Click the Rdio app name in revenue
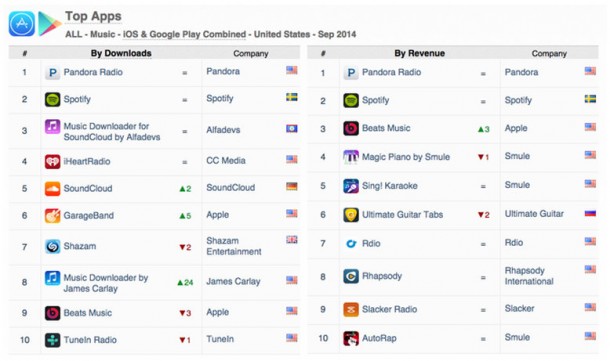Viewport: 610px width, 361px height. pyautogui.click(x=371, y=244)
